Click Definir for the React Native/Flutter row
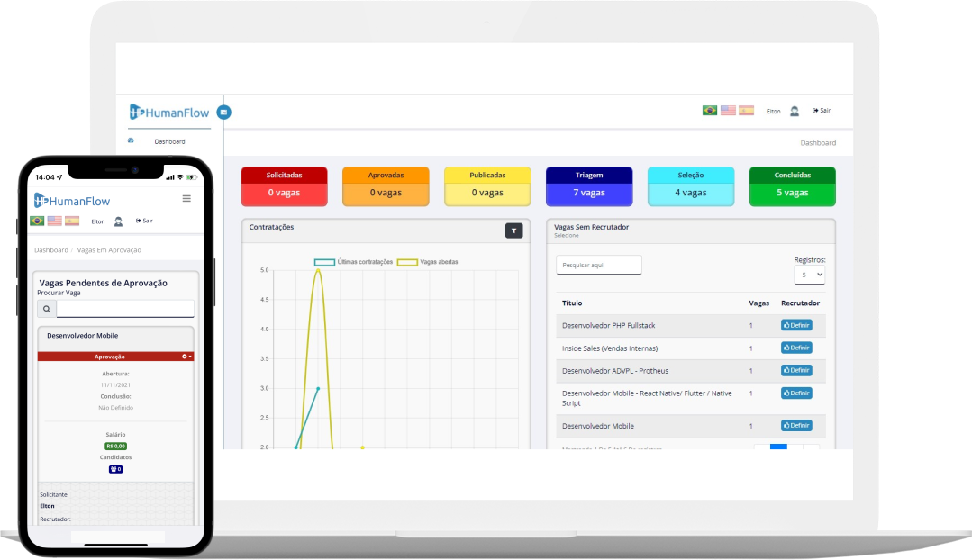Viewport: 972px width, 560px height. 796,393
